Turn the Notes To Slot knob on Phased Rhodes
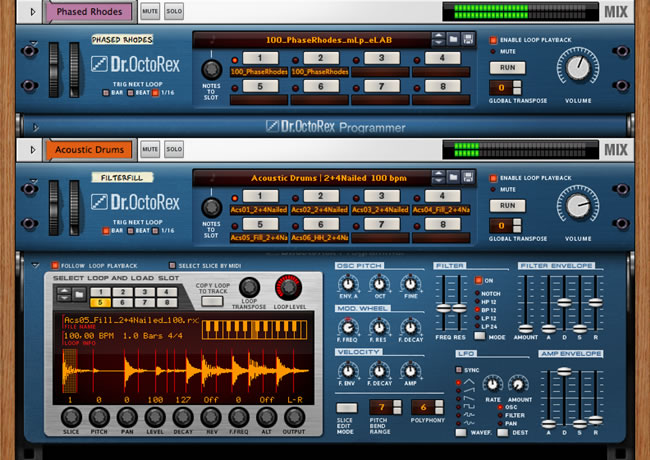Screen dimensions: 650x460 (x=211, y=69)
